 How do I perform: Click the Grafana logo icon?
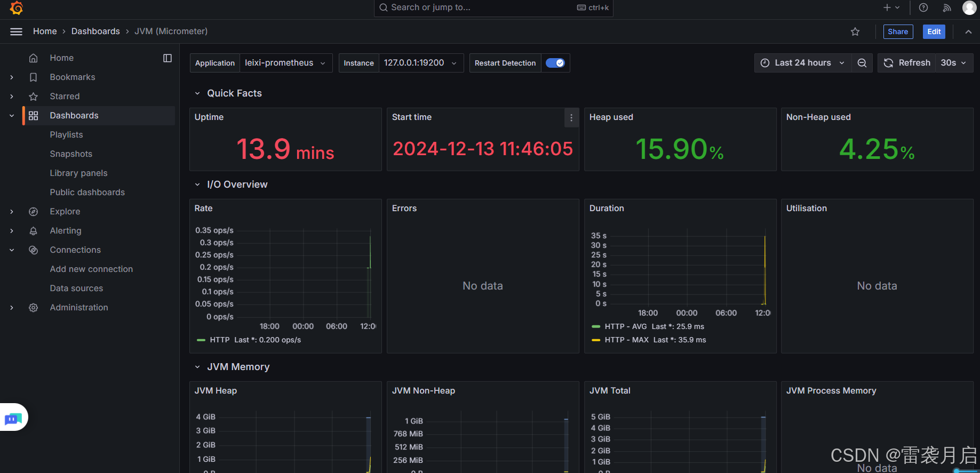coord(17,8)
